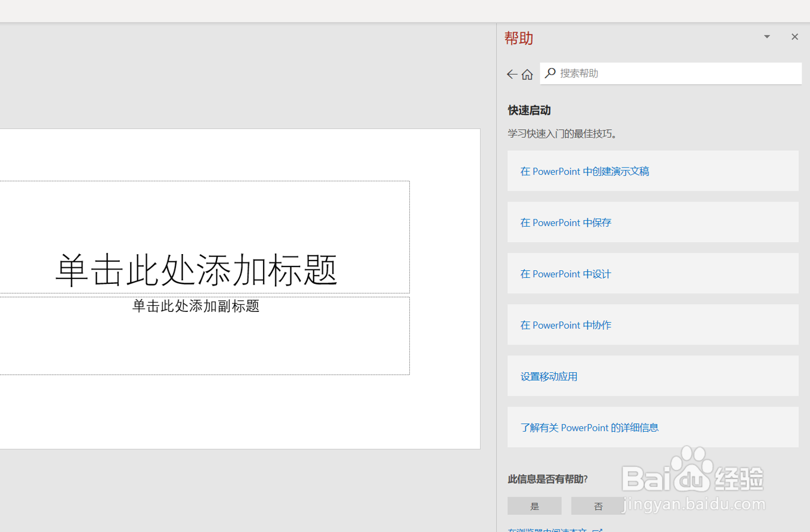This screenshot has width=810, height=532.
Task: Click 此信息是否有帮助? text
Action: pos(548,479)
